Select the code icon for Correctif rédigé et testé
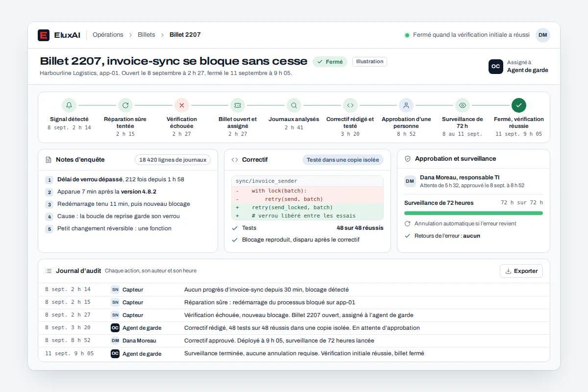588x392 pixels. [350, 105]
